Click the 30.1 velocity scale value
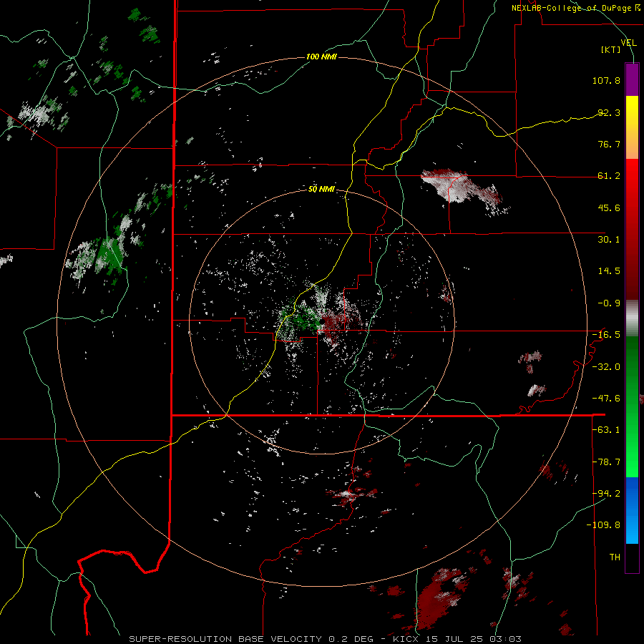644x644 pixels. tap(609, 240)
